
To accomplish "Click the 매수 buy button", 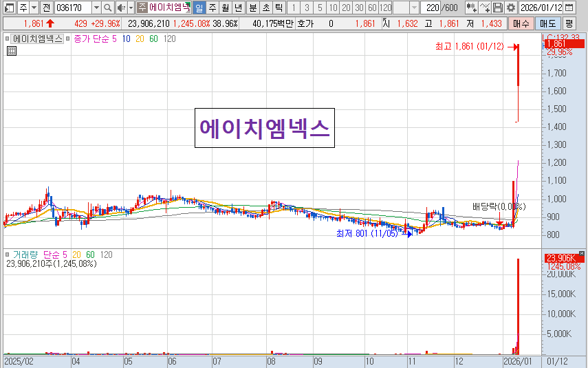I will pyautogui.click(x=521, y=23).
